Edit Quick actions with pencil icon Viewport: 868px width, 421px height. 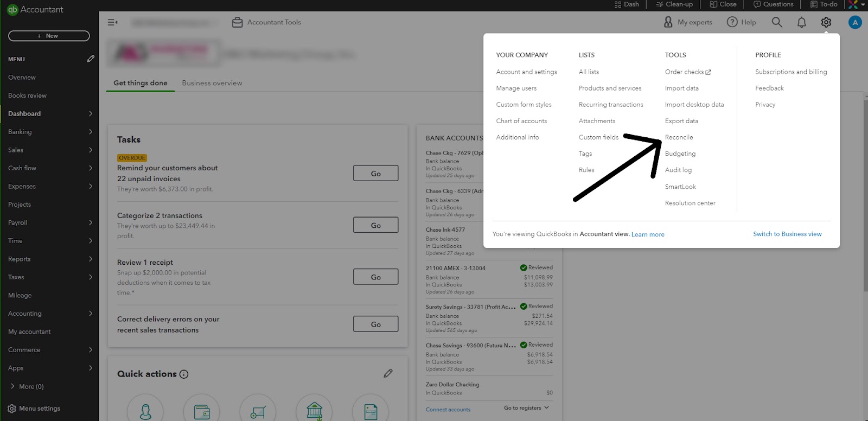pos(388,373)
